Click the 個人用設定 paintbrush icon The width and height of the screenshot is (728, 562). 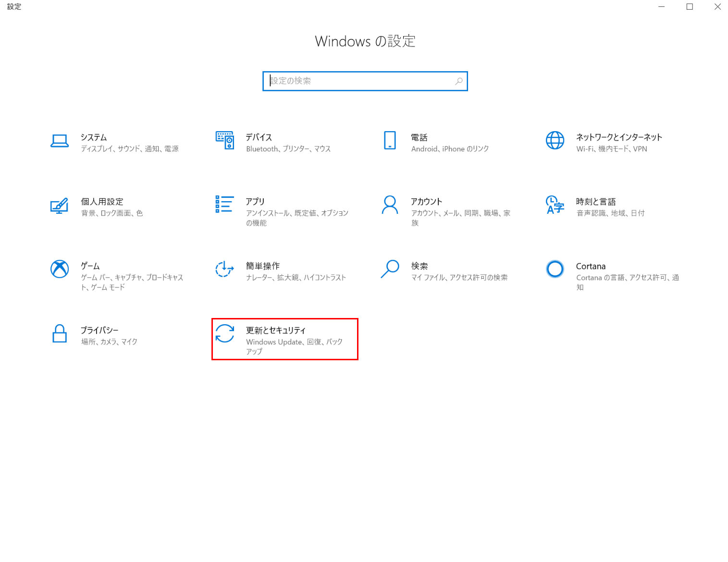point(60,206)
